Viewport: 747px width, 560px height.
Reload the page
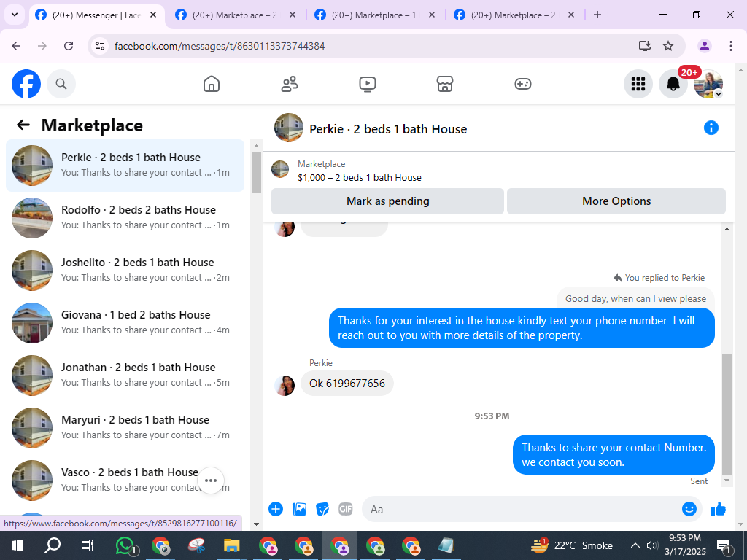(x=69, y=46)
